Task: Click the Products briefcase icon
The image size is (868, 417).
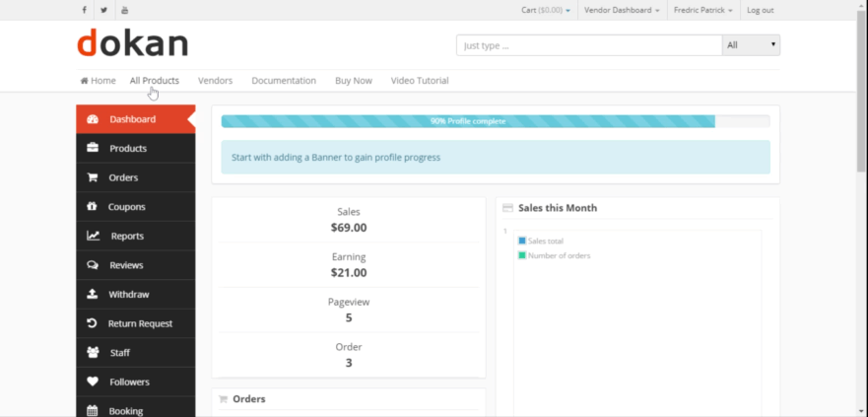Action: 93,148
